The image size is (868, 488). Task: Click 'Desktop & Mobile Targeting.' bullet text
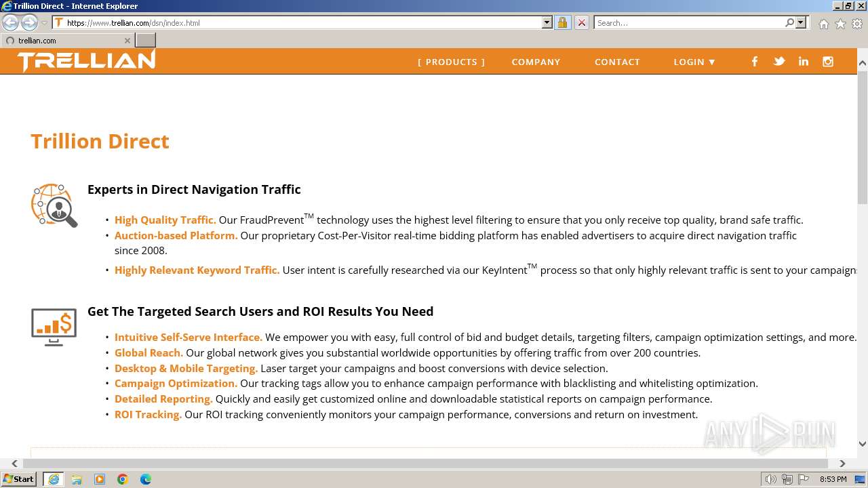click(186, 368)
